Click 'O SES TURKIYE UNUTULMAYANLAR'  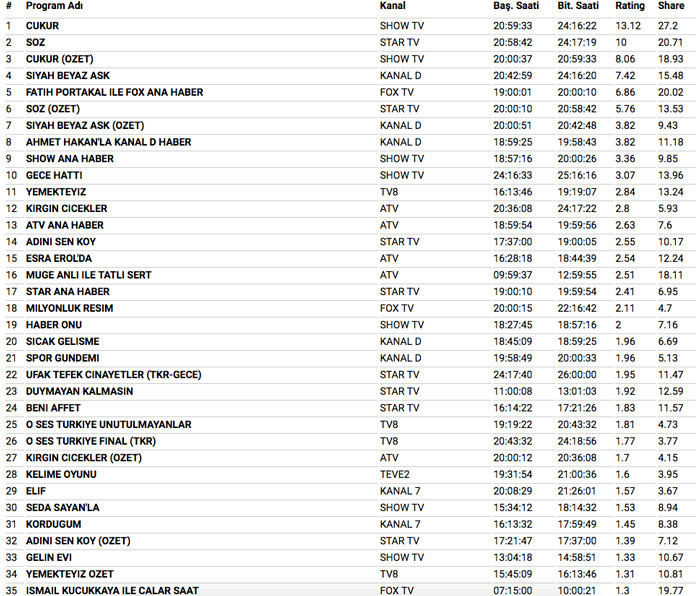[x=108, y=425]
